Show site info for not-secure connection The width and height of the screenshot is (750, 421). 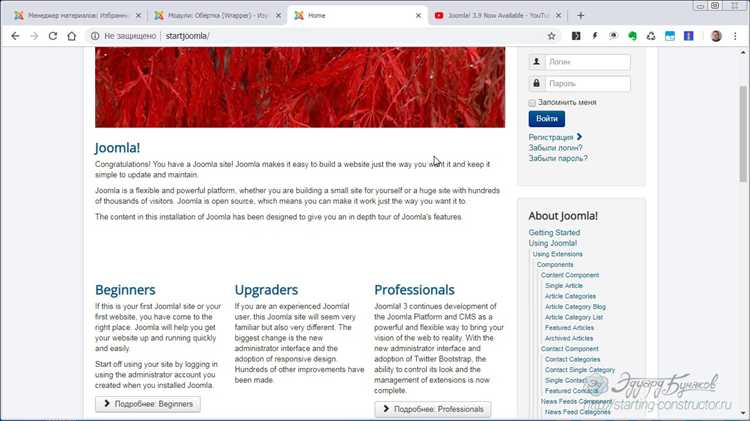click(x=95, y=36)
